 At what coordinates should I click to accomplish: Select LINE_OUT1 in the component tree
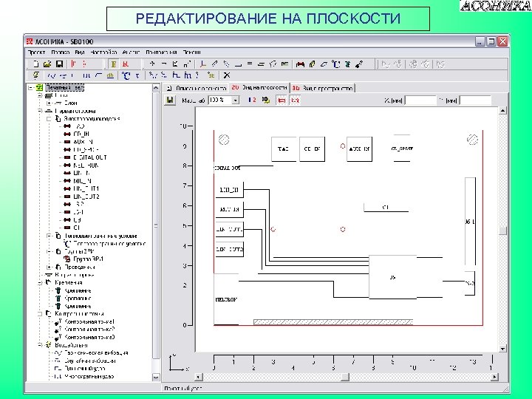point(86,188)
